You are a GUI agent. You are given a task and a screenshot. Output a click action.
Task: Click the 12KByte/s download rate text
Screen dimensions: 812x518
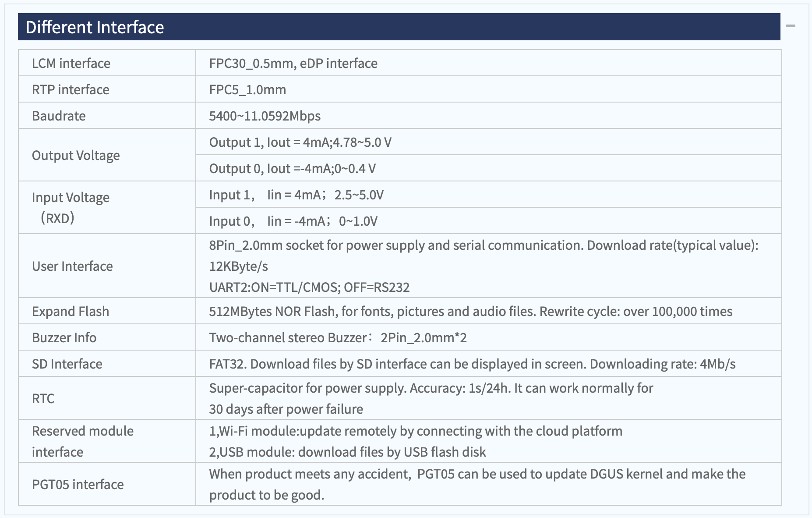click(x=238, y=266)
